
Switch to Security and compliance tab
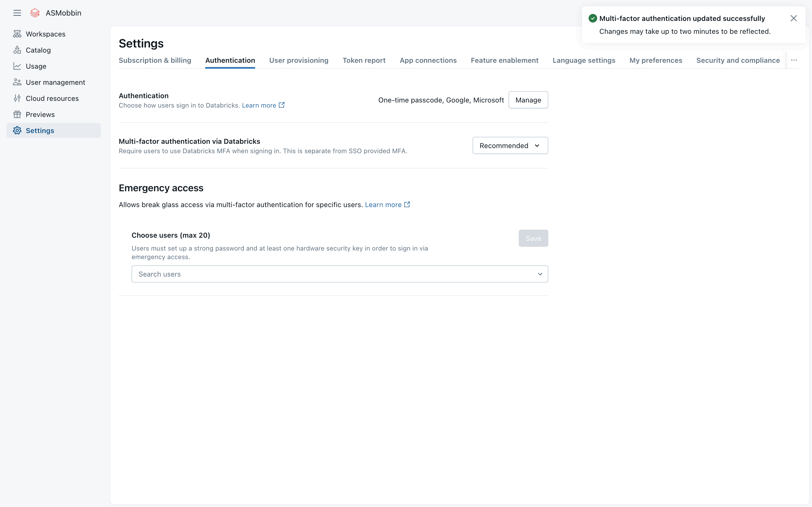click(x=738, y=60)
